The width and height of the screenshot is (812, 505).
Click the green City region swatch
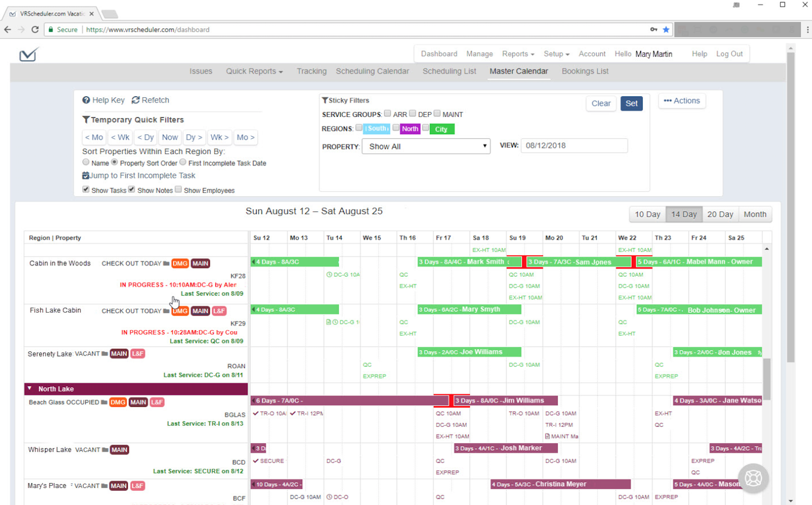coord(441,129)
